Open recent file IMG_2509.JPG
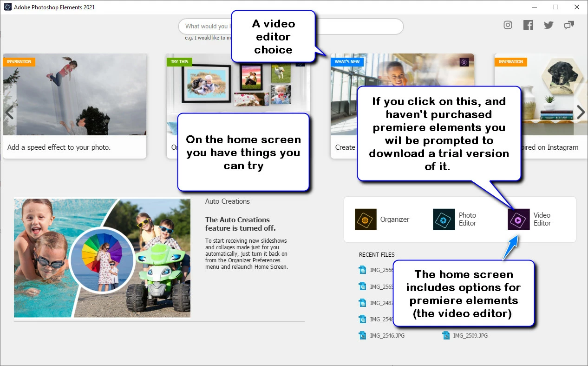This screenshot has width=588, height=366. click(465, 335)
